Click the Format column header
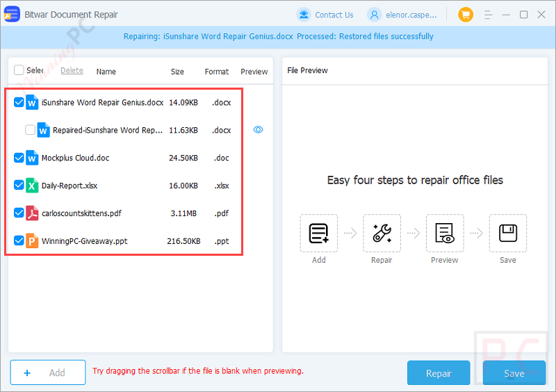The height and width of the screenshot is (392, 556). [217, 72]
